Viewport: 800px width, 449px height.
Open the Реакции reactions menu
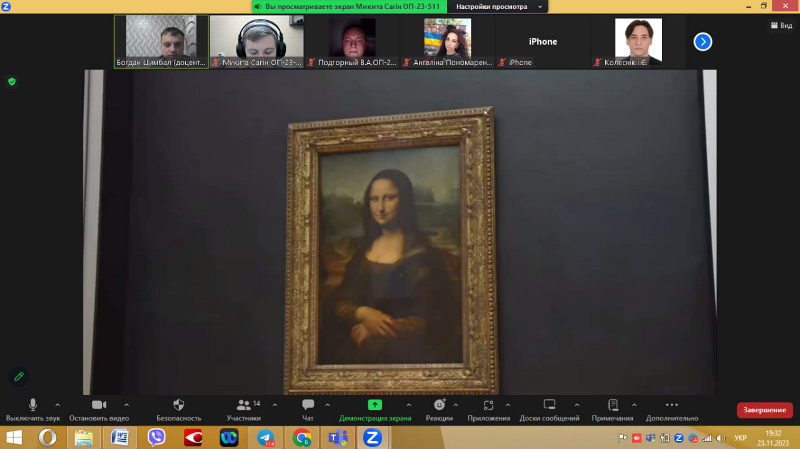click(x=439, y=410)
